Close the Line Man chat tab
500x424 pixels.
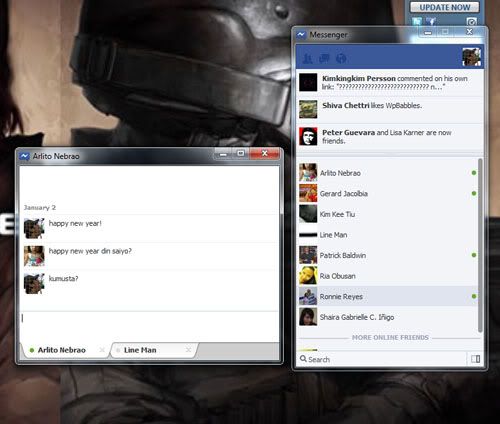pyautogui.click(x=188, y=350)
